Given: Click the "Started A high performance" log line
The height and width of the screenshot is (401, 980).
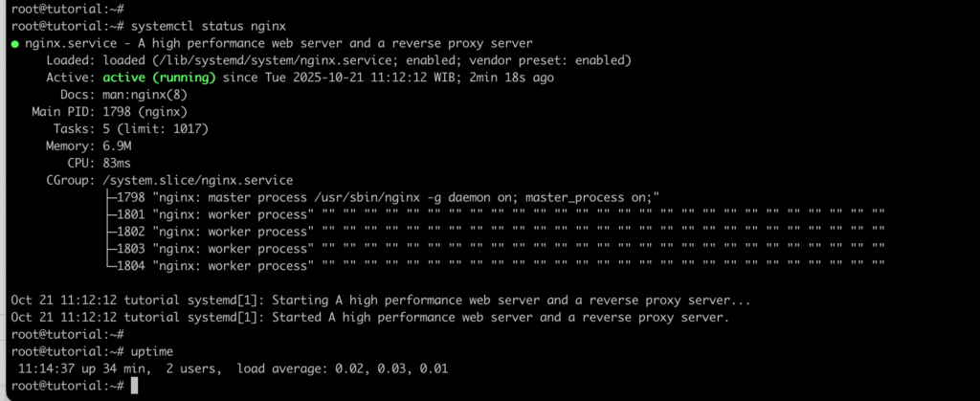Looking at the screenshot, I should tap(368, 317).
